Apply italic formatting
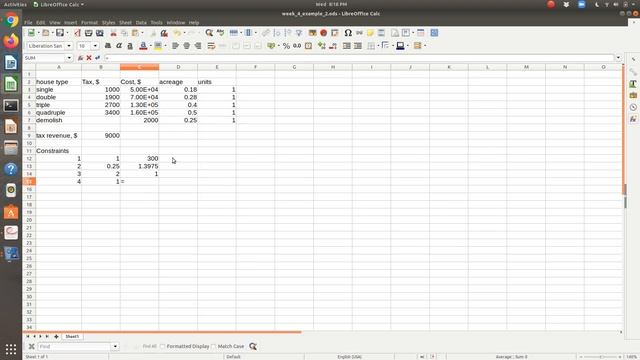This screenshot has height=360, width=640. [119, 46]
